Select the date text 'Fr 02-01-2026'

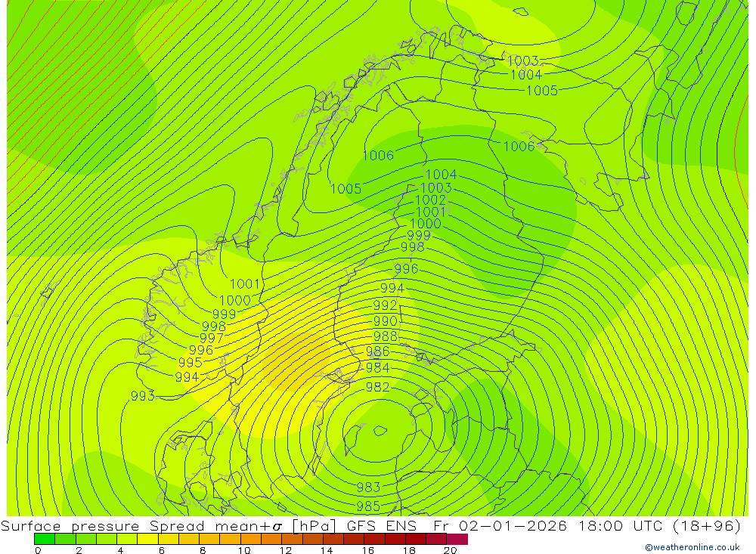(x=500, y=525)
